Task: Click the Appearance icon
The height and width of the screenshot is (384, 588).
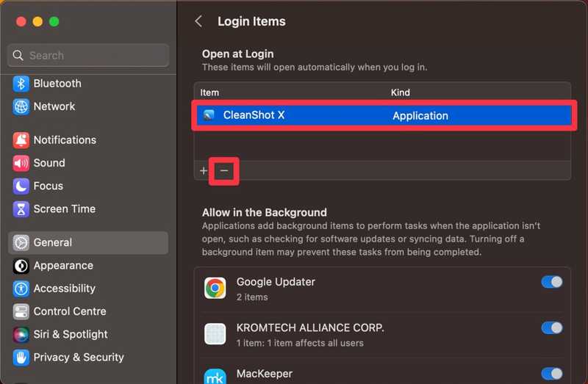Action: [21, 266]
